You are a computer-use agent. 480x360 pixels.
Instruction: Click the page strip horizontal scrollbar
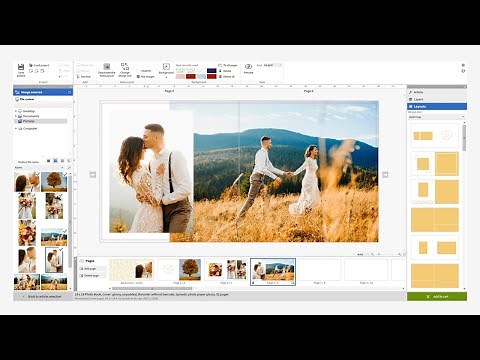coord(152,288)
